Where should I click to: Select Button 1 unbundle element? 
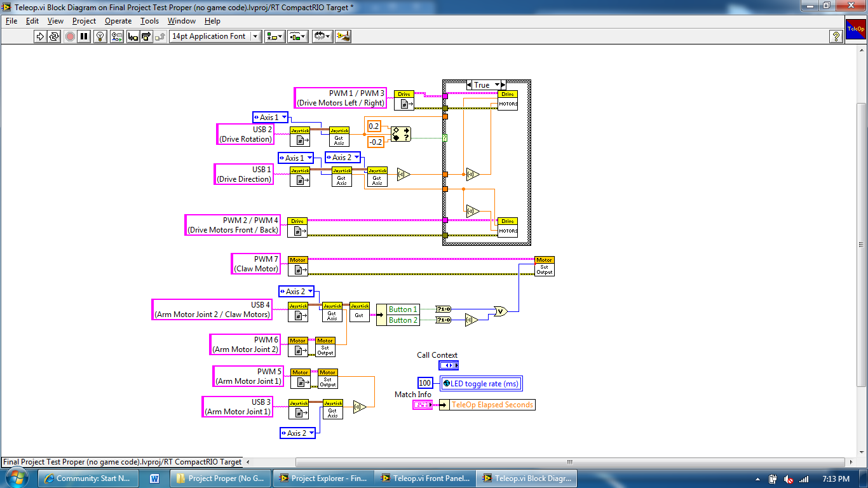pyautogui.click(x=403, y=309)
